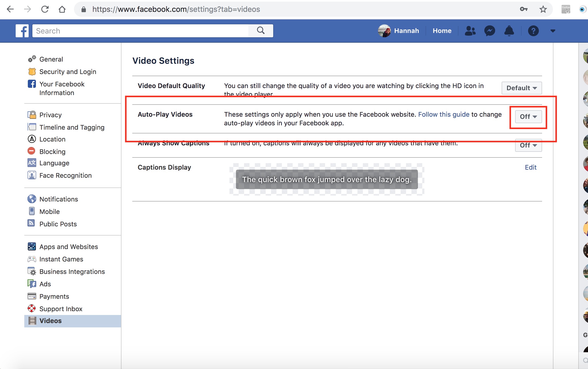The image size is (588, 369).
Task: Click the Support Inbox lifebuoy icon
Action: click(32, 308)
